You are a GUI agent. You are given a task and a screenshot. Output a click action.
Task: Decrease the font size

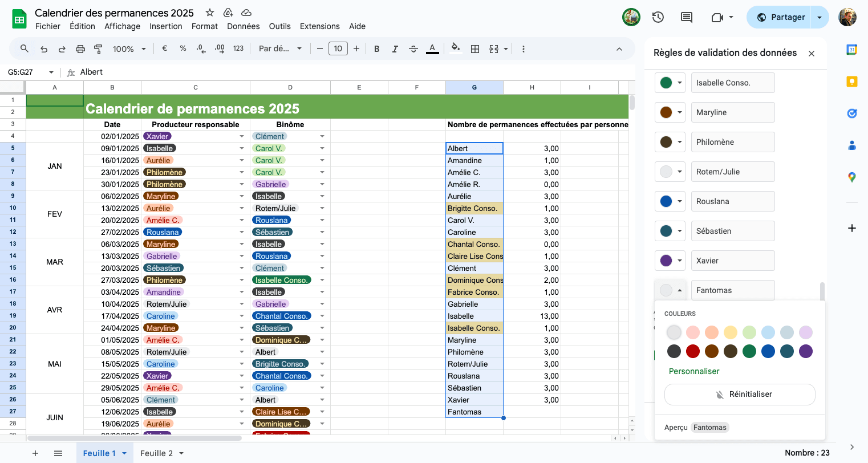click(x=320, y=49)
